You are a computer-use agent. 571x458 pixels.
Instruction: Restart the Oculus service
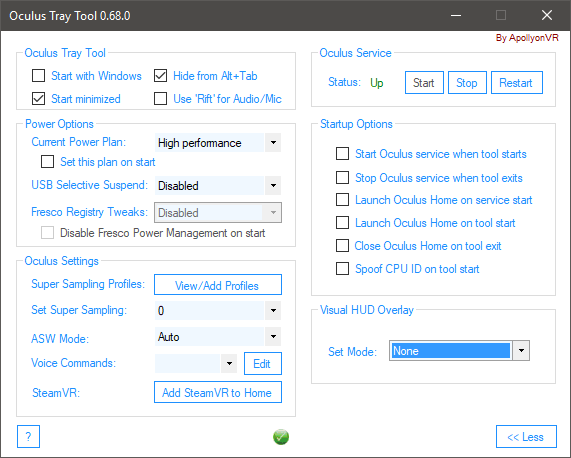point(517,83)
